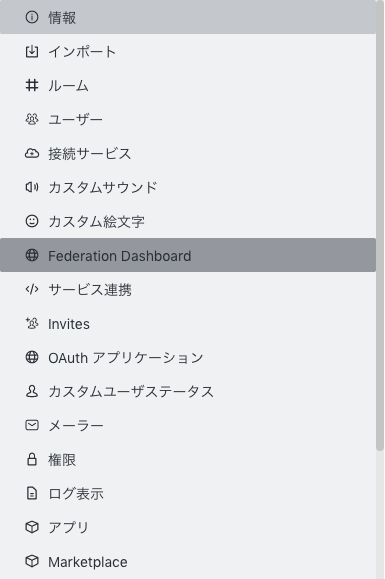Click the envelope icon for メーラー
The width and height of the screenshot is (385, 579).
(x=32, y=425)
